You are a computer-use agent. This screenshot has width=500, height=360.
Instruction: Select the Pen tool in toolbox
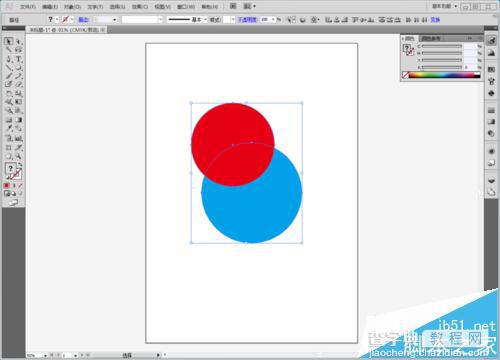9,59
